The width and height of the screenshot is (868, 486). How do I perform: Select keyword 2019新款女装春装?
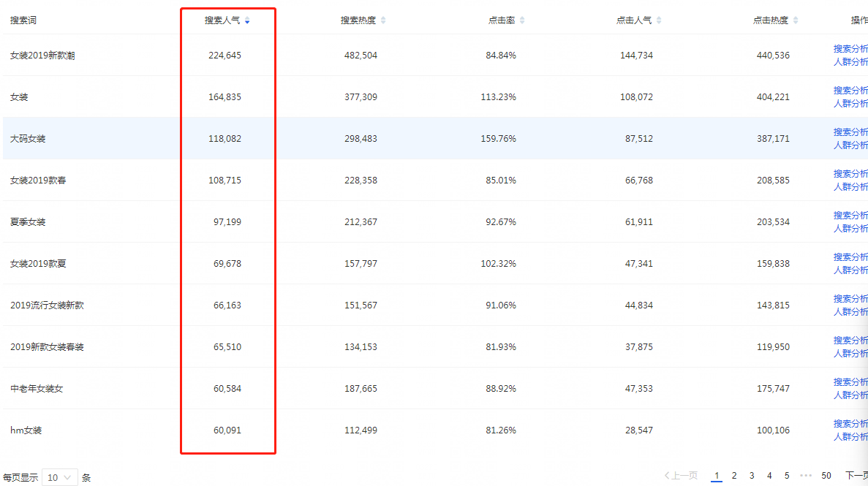(47, 347)
